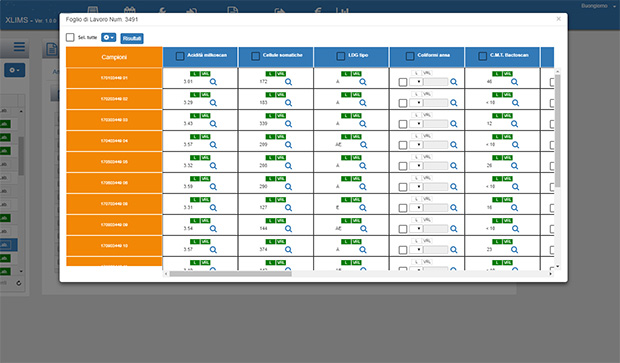The width and height of the screenshot is (620, 363).
Task: Open Coliformi dropdown in acidità 3.59 row
Action: click(x=416, y=187)
